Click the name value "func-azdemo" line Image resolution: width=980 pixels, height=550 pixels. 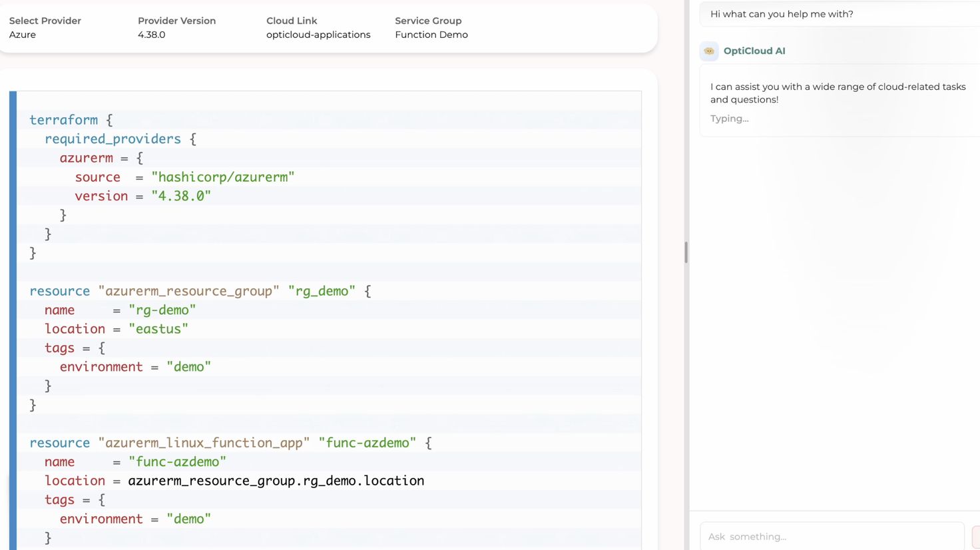[135, 461]
